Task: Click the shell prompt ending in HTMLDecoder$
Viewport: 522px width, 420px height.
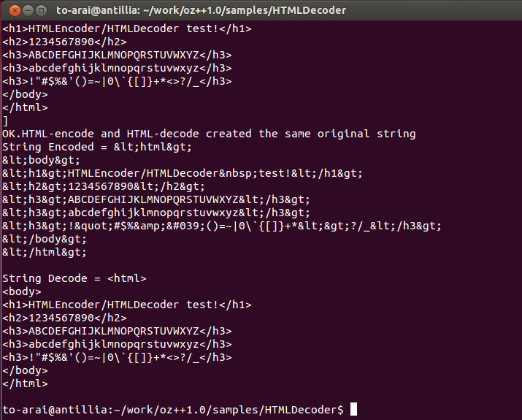Action: pyautogui.click(x=173, y=409)
